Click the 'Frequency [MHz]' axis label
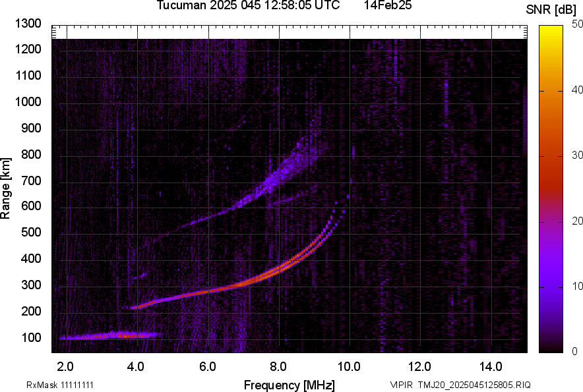The height and width of the screenshot is (392, 583). tap(290, 385)
